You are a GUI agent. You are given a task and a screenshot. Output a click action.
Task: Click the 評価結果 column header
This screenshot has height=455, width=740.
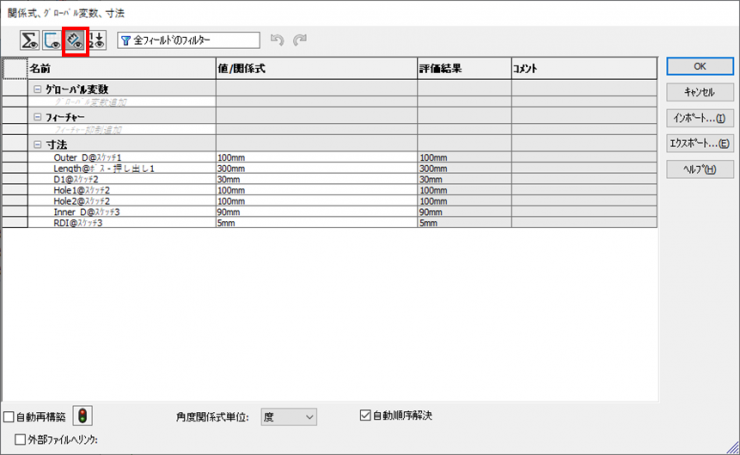(x=464, y=69)
